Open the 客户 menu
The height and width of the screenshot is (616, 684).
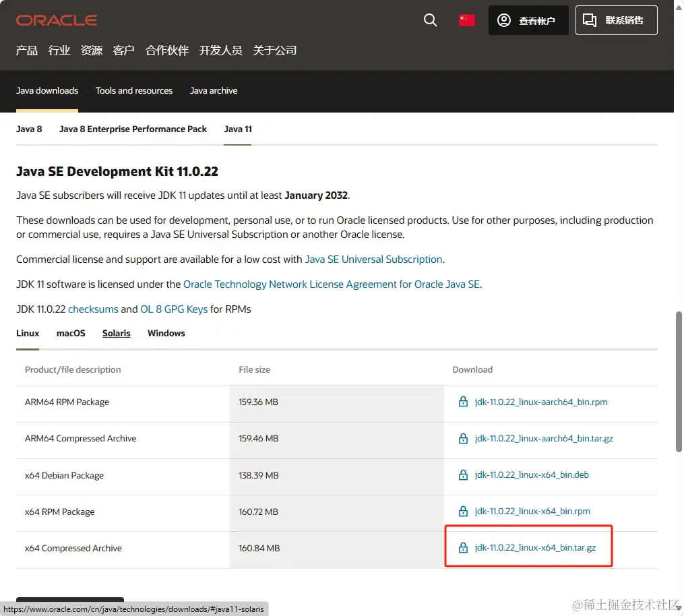(124, 51)
